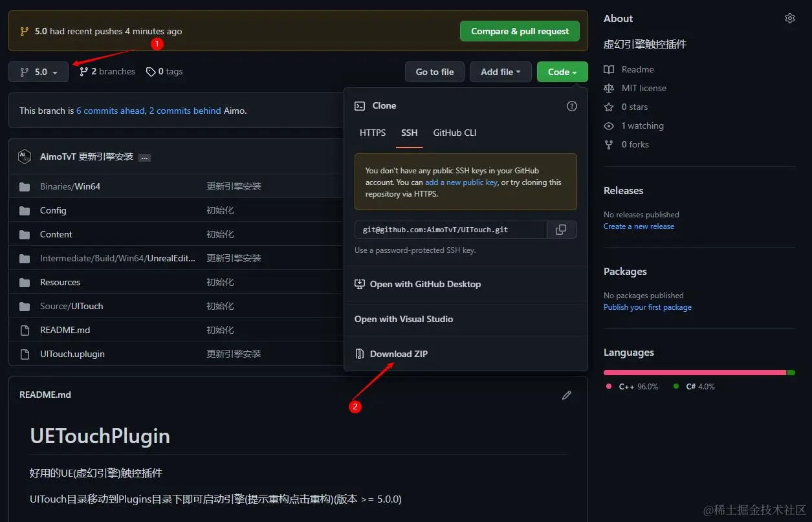Click the 初始化 commit message for Config
The width and height of the screenshot is (812, 522).
220,210
